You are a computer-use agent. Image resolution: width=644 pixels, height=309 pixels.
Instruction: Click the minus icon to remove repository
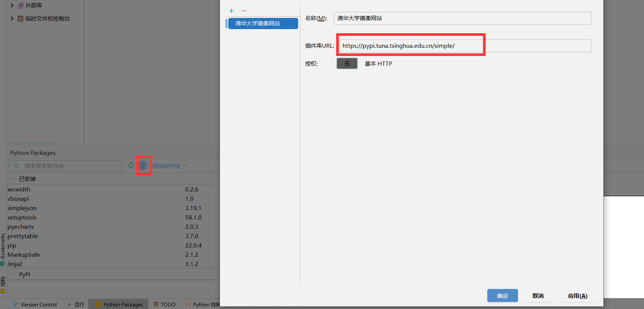pyautogui.click(x=244, y=11)
